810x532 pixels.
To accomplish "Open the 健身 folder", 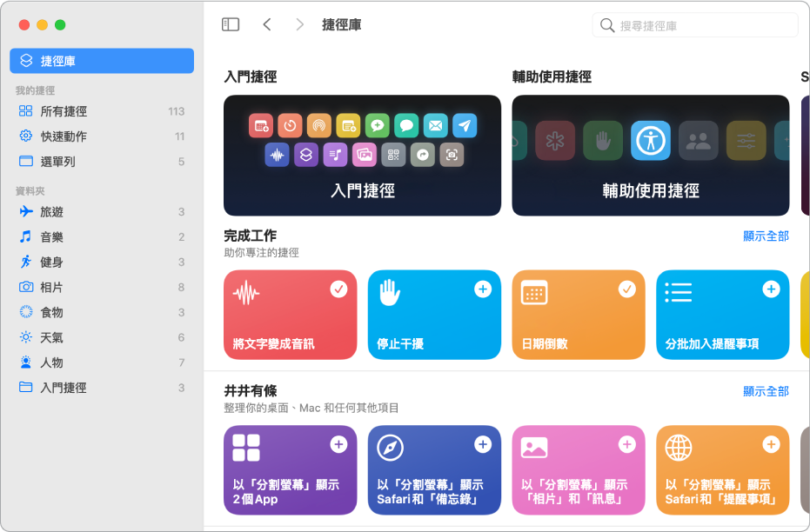I will (x=102, y=263).
